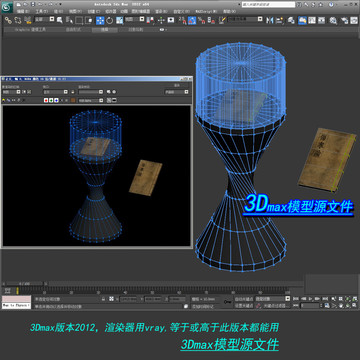This screenshot has height=360, width=360.
Task: Open the Curve Editor
Action: coord(312,20)
